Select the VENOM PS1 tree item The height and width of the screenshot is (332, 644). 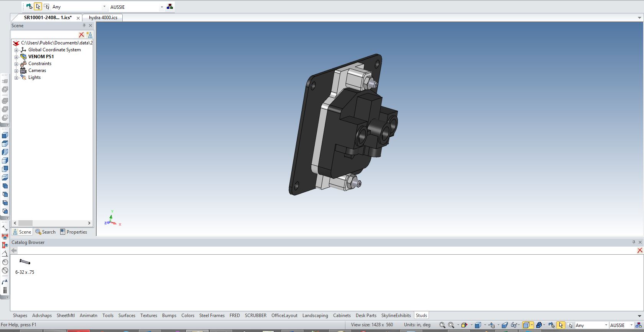41,57
